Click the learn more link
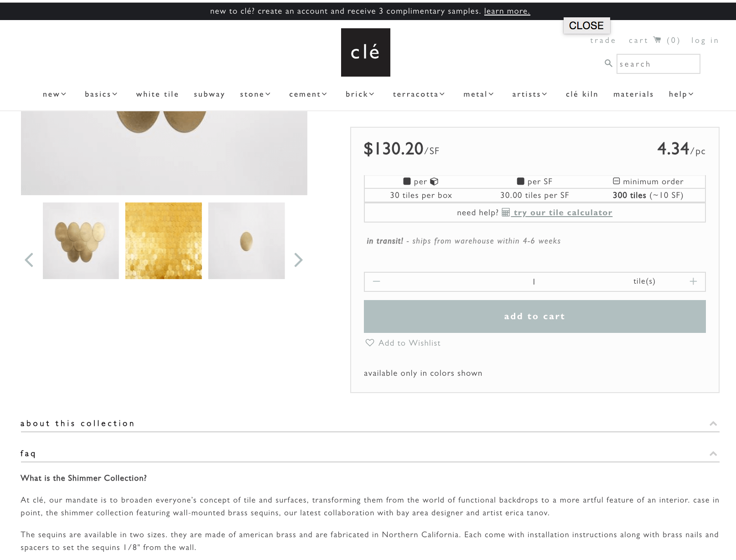The width and height of the screenshot is (736, 560). [x=507, y=11]
